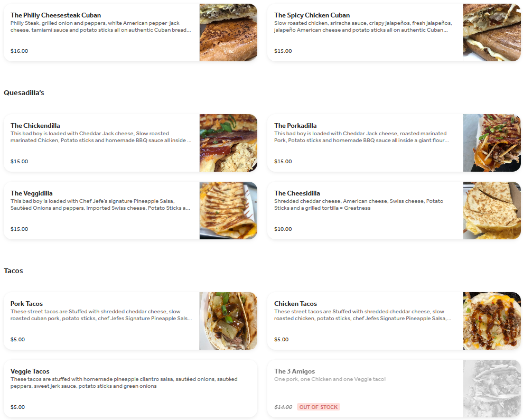Click The Veggidilla grilled tortilla photo

click(x=228, y=210)
